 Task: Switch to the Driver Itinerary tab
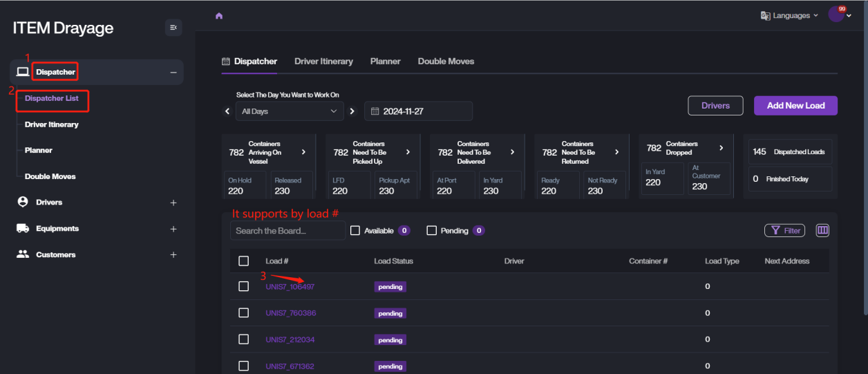[x=323, y=62]
